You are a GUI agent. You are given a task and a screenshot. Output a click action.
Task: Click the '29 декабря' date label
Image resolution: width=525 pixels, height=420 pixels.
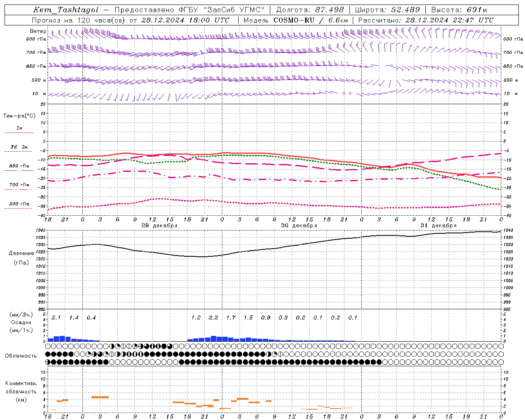pos(159,226)
